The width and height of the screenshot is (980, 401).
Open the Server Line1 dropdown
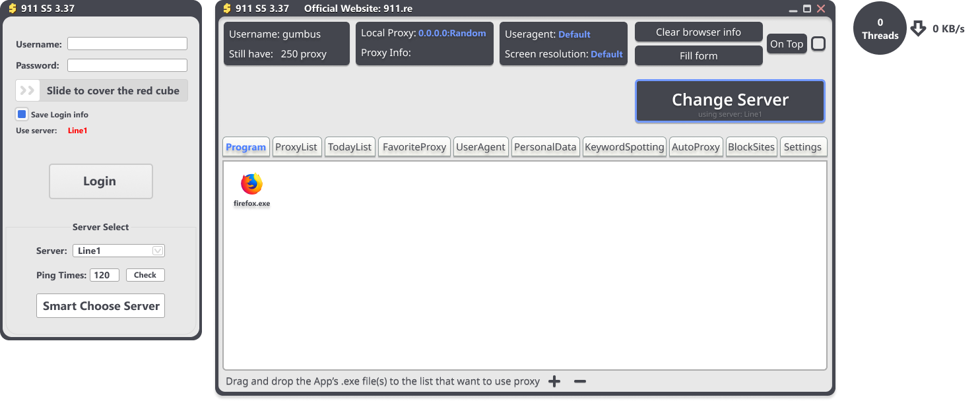119,251
